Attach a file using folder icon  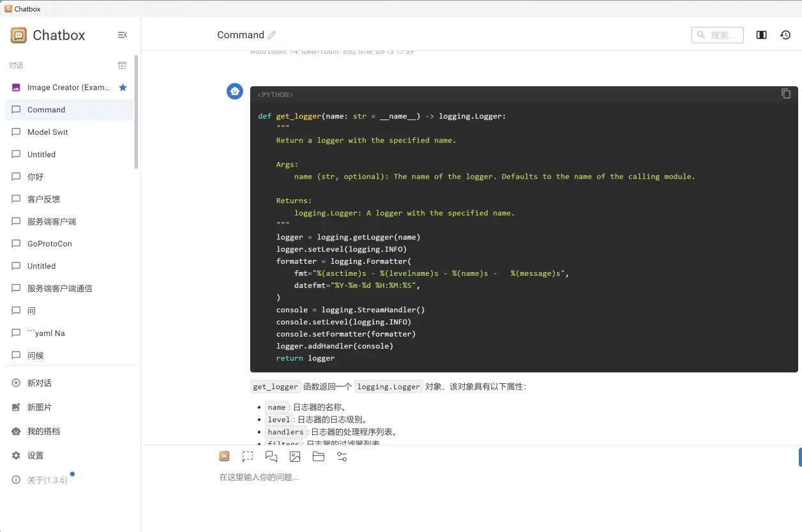[319, 457]
